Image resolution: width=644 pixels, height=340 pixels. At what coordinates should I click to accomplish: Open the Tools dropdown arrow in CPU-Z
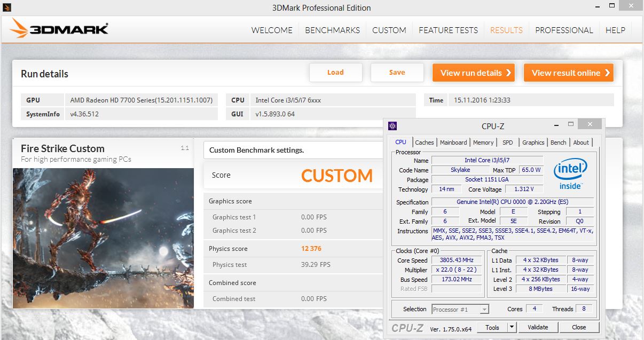point(512,327)
